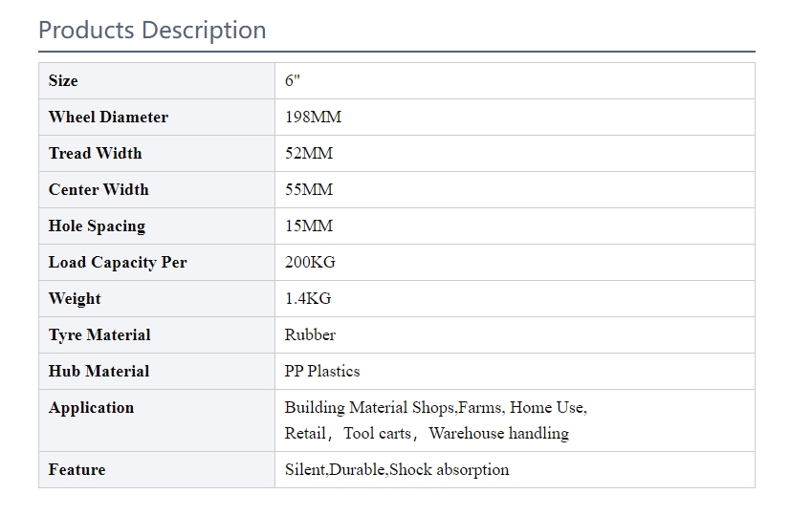The image size is (812, 516).
Task: Select the Wheel Diameter label
Action: (108, 117)
